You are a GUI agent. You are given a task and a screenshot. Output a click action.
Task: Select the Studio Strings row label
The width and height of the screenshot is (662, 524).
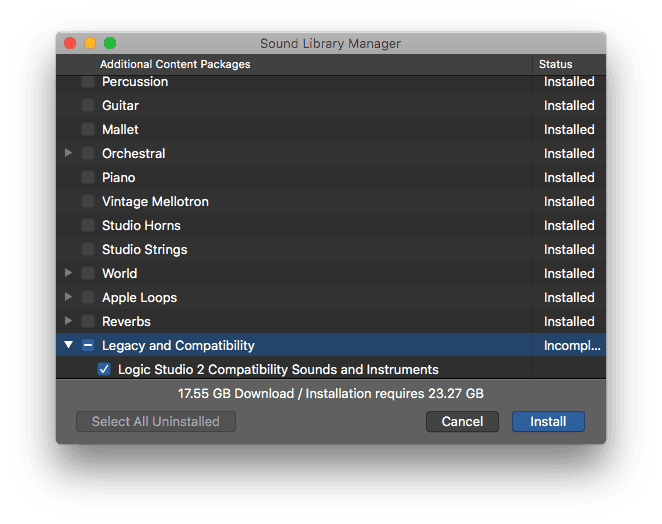point(145,250)
